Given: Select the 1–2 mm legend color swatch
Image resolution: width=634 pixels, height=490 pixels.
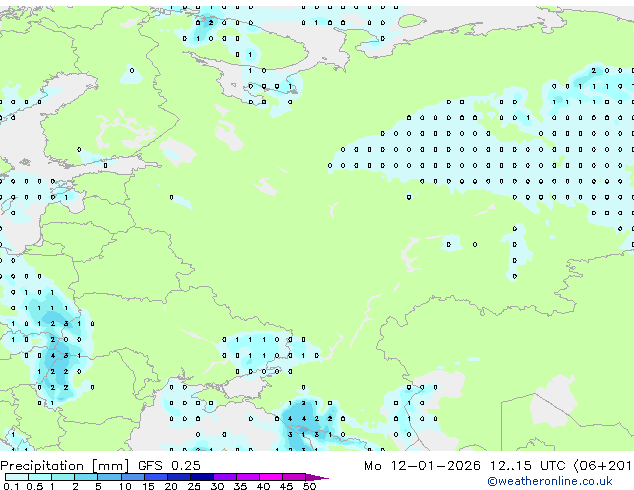Looking at the screenshot, I should coord(63,477).
